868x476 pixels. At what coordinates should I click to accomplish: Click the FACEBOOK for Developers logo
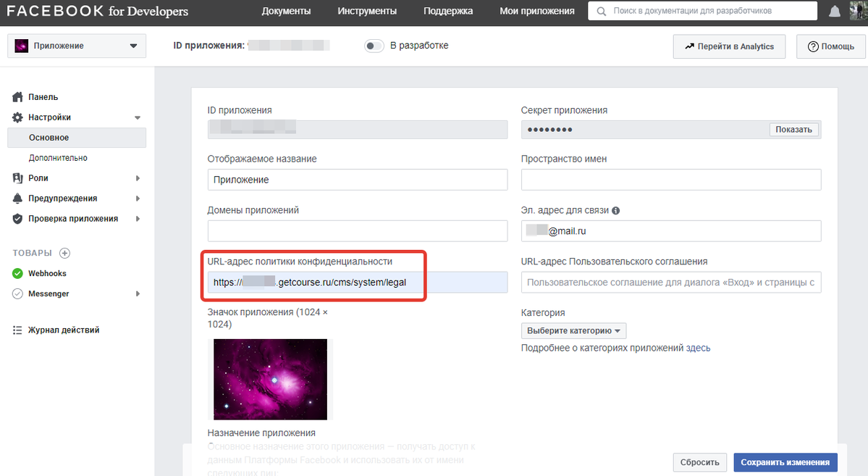point(98,11)
